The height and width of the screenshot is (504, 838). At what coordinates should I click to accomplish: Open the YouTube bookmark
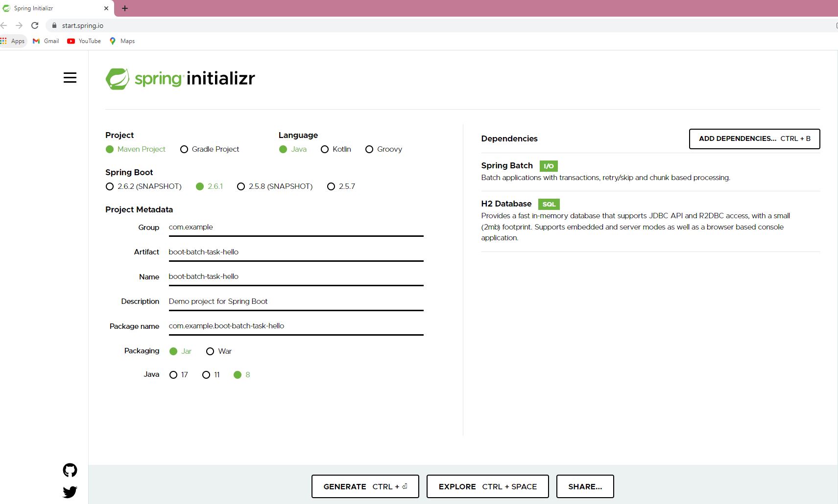(x=84, y=41)
